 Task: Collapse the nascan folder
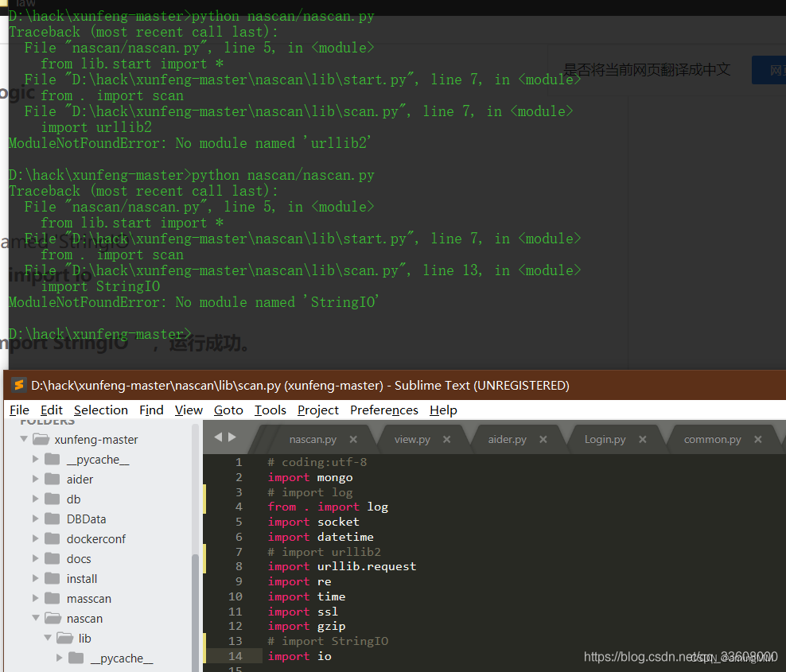point(36,618)
